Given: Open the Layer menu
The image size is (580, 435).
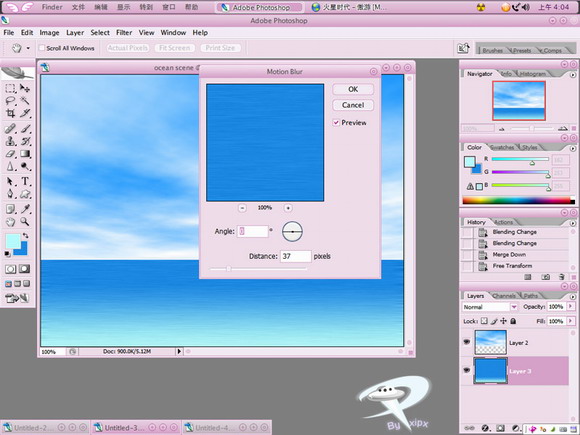Looking at the screenshot, I should tap(75, 33).
